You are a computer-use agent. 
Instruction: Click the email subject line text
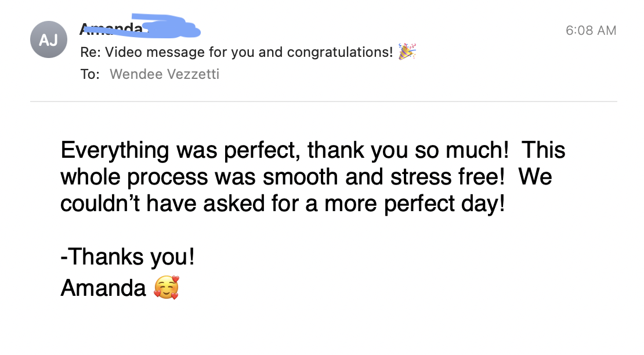tap(236, 52)
